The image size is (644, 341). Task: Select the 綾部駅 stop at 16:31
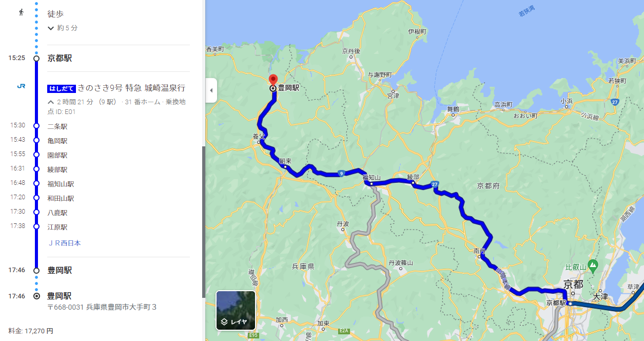(57, 169)
